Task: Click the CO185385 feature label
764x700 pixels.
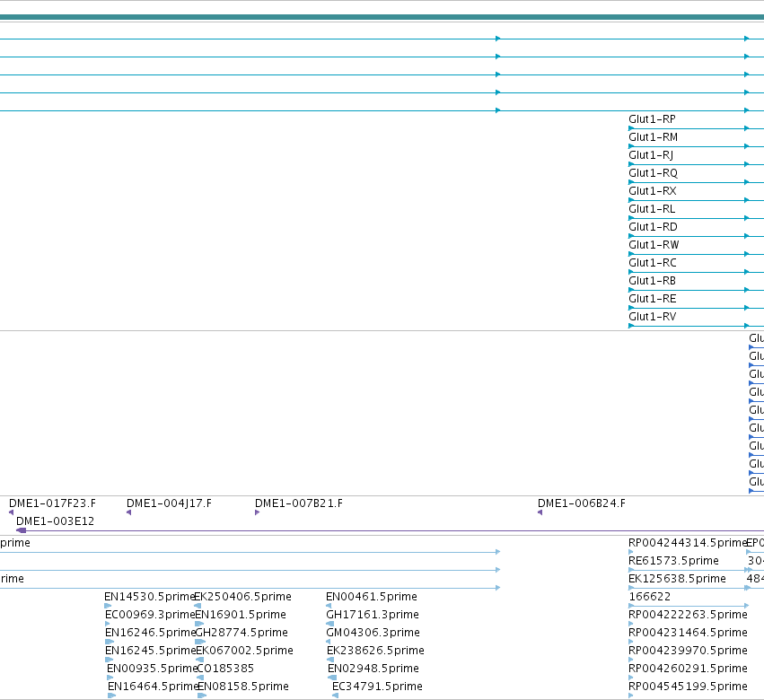Action: (x=225, y=669)
